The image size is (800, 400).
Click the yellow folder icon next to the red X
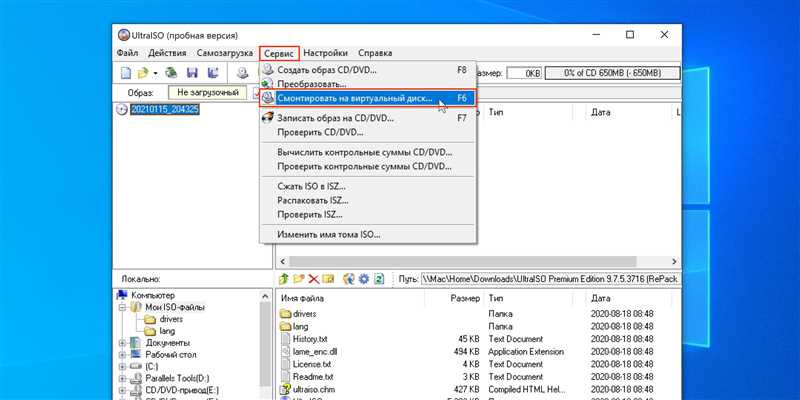pos(328,279)
